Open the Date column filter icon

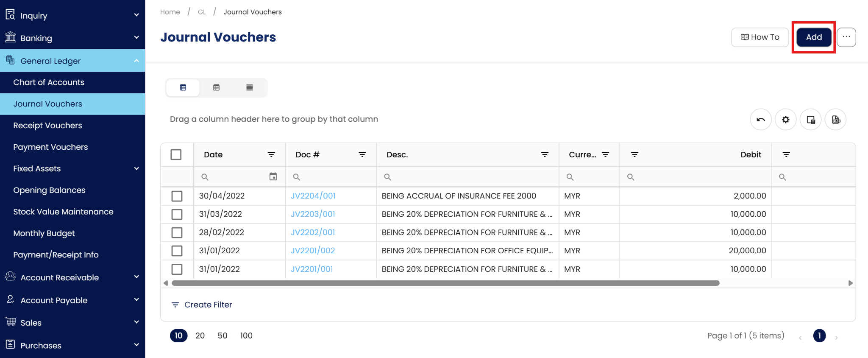[271, 155]
